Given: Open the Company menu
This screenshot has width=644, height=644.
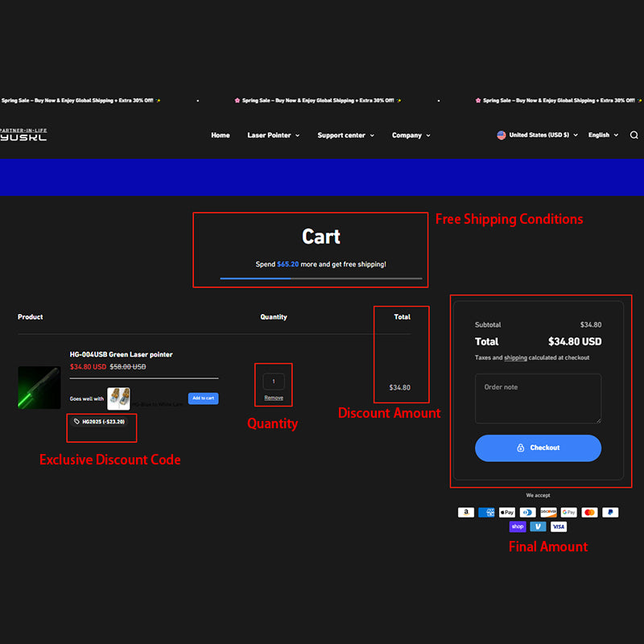Looking at the screenshot, I should tap(411, 135).
